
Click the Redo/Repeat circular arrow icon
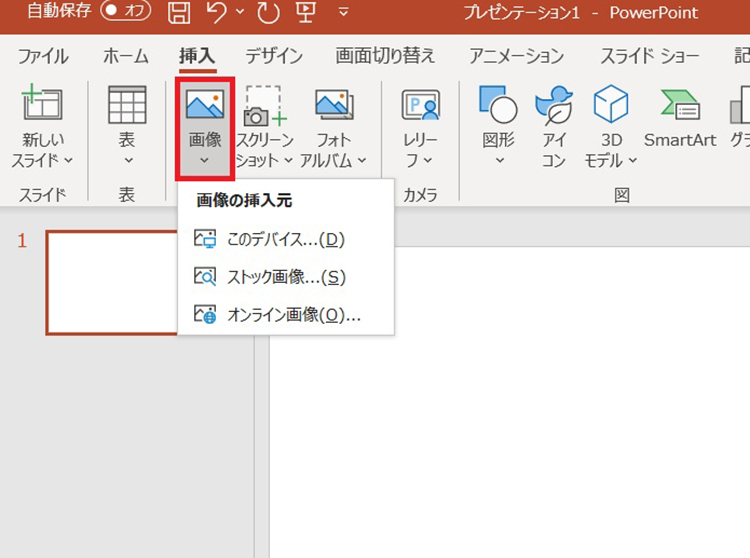pyautogui.click(x=268, y=12)
